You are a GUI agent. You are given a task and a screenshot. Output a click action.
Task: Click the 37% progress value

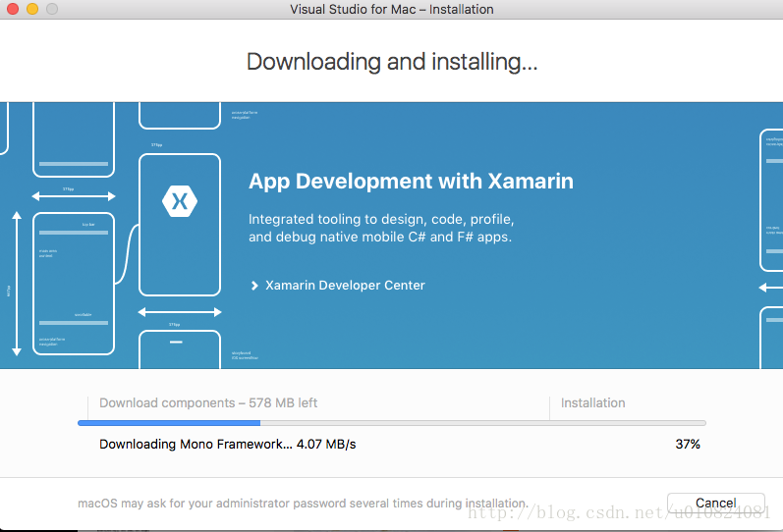point(688,445)
